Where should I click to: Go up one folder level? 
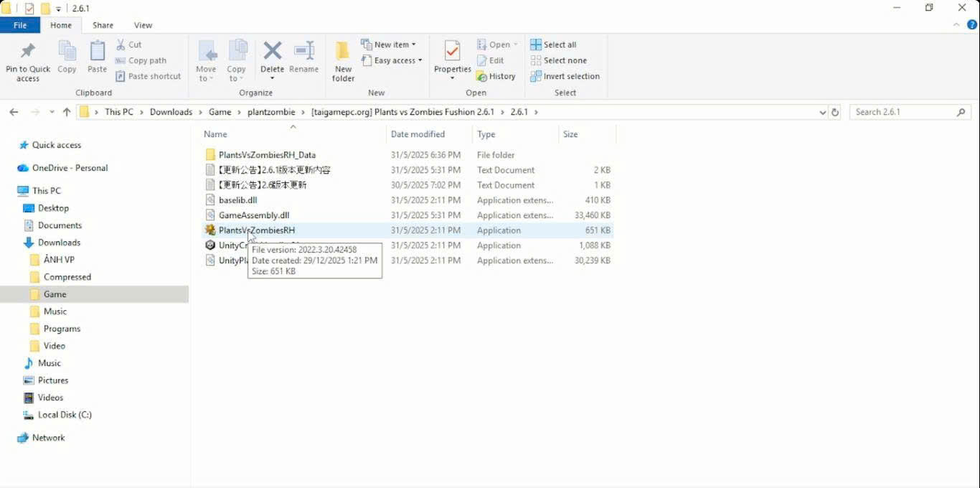point(67,112)
